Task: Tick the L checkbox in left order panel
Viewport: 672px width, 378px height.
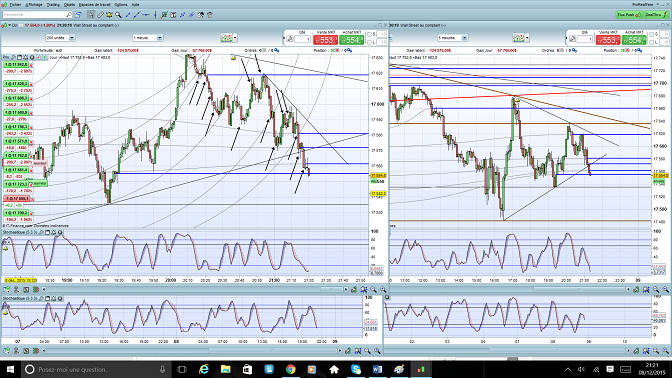Action: click(369, 42)
